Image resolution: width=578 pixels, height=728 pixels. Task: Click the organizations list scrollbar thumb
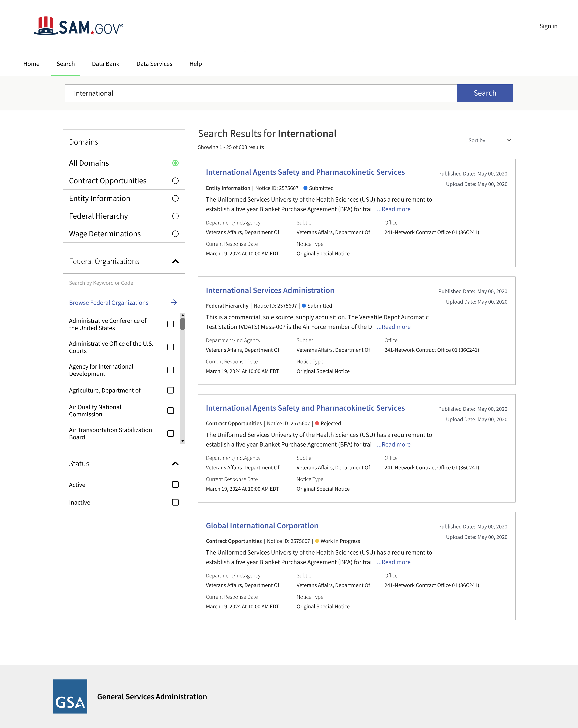pyautogui.click(x=183, y=324)
